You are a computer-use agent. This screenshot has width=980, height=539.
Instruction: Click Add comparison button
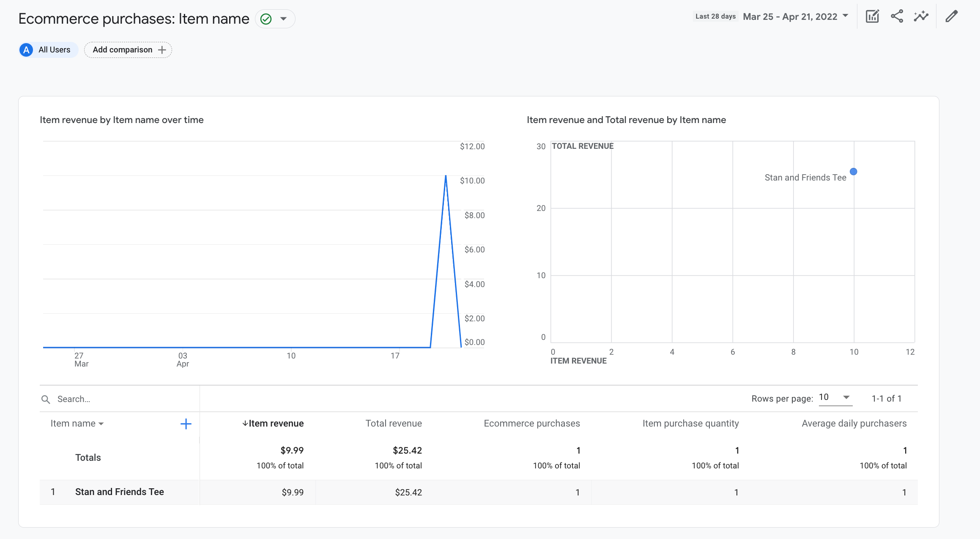click(128, 50)
